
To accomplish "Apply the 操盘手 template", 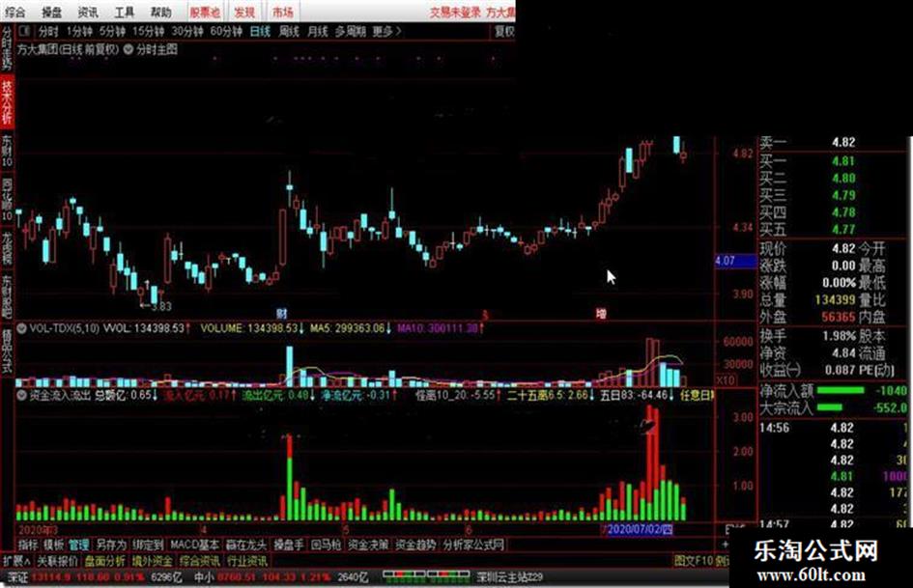I will [x=288, y=545].
